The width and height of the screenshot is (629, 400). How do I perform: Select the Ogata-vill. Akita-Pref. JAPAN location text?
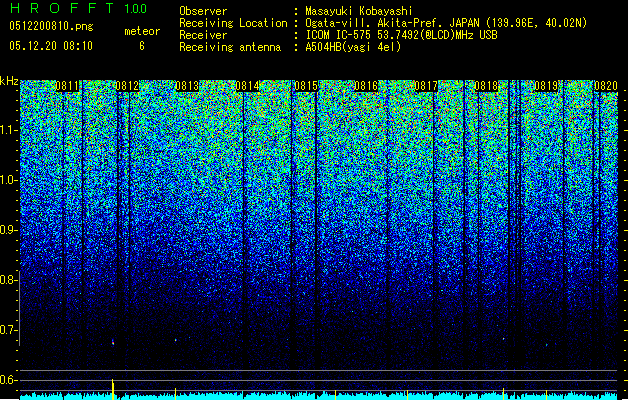click(x=446, y=23)
